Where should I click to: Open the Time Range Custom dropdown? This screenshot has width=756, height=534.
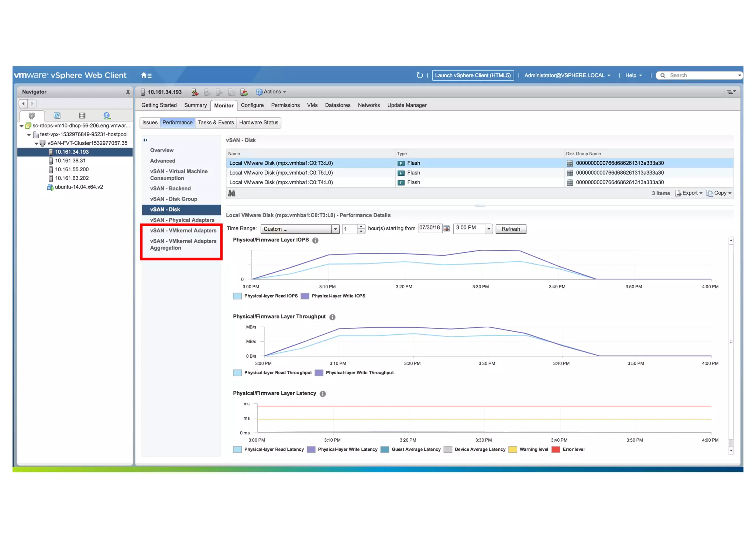pos(335,229)
